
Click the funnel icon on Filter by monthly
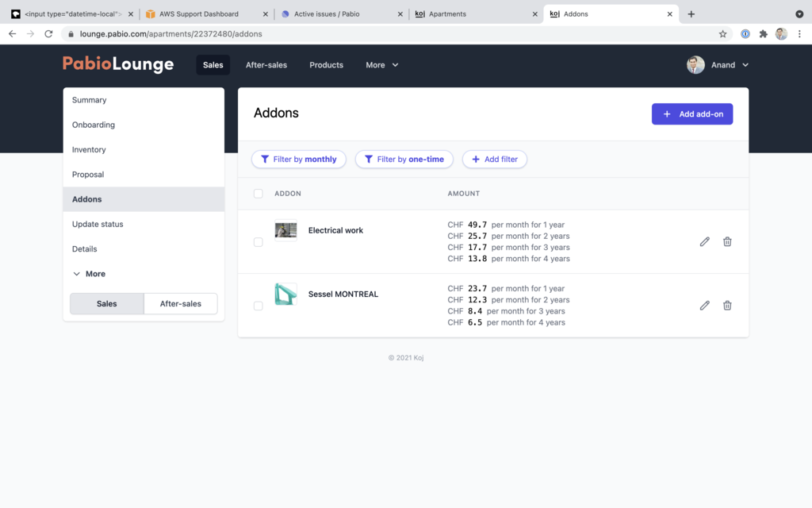click(x=265, y=159)
